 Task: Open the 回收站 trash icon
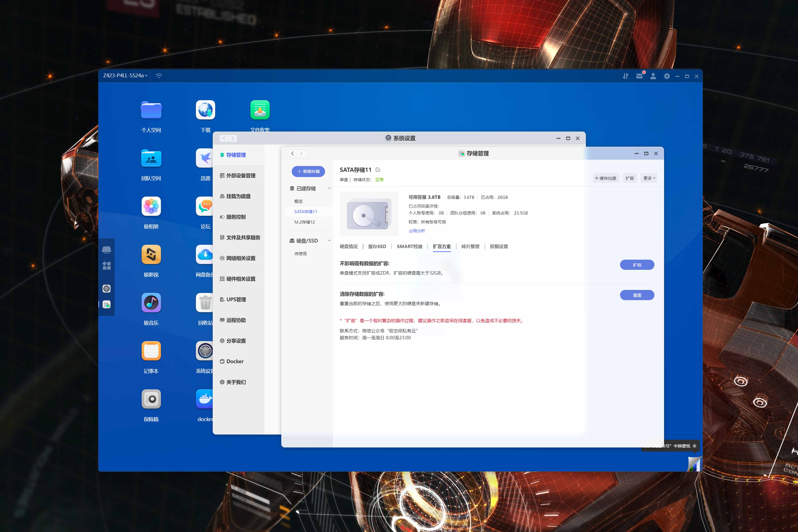point(205,303)
